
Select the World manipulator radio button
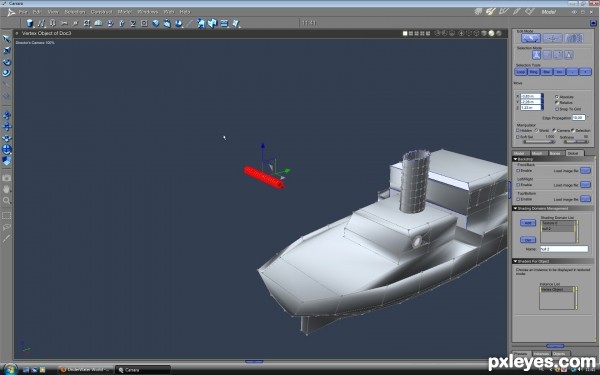(536, 130)
